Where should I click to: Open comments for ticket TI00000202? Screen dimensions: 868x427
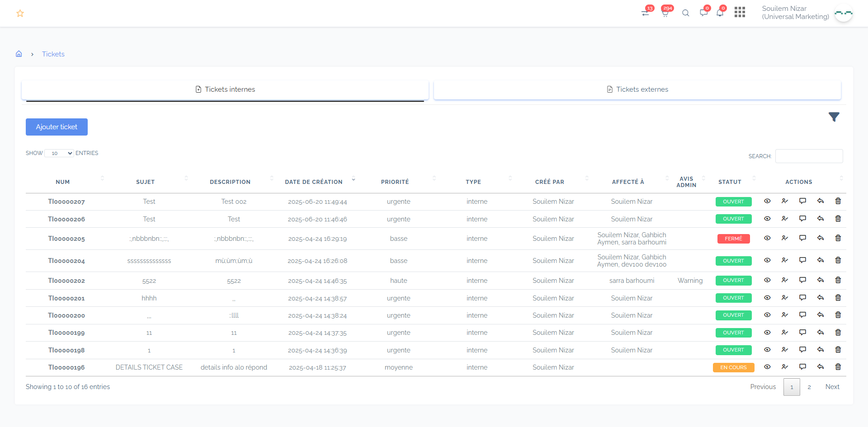pos(802,280)
